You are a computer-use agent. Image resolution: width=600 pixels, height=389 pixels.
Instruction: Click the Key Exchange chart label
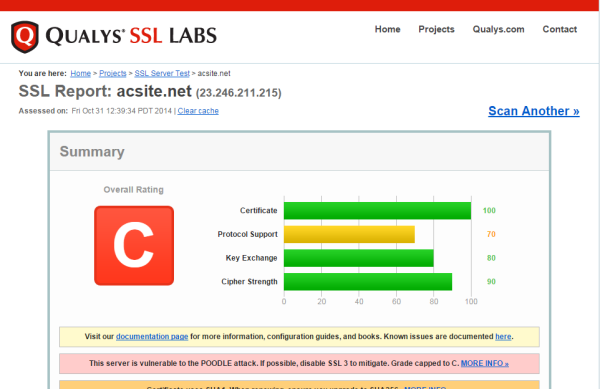point(251,258)
